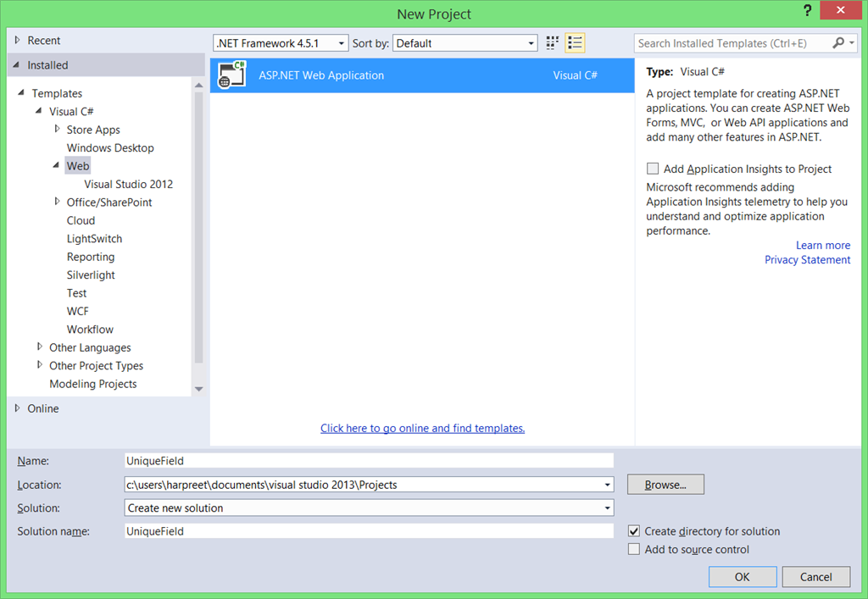Click the tree scrollbar down arrow

(x=198, y=390)
